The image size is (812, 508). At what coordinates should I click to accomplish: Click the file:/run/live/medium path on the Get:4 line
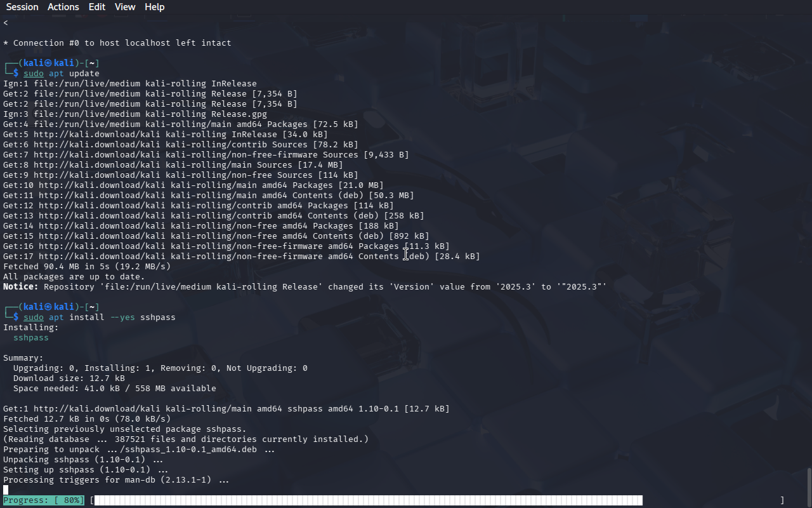point(87,124)
